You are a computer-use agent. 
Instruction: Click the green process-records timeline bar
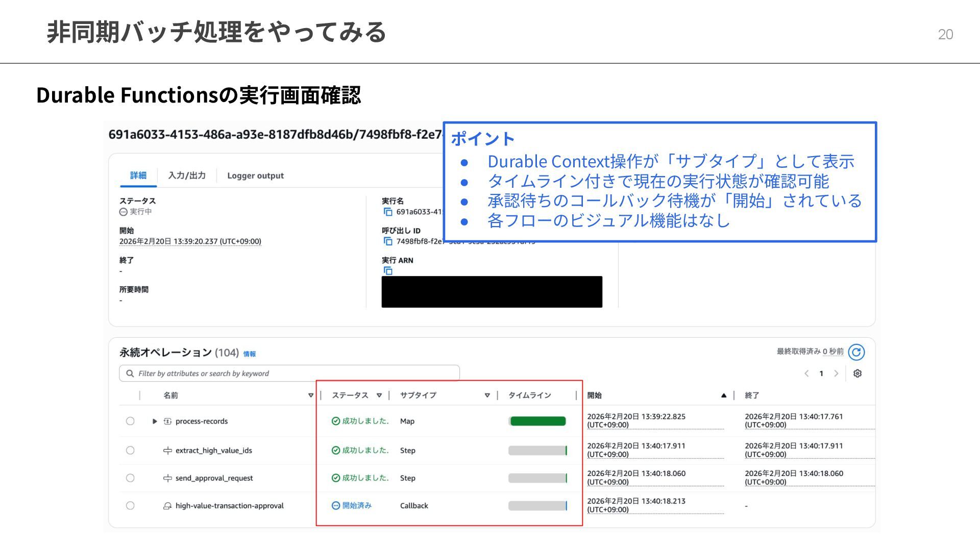[537, 421]
